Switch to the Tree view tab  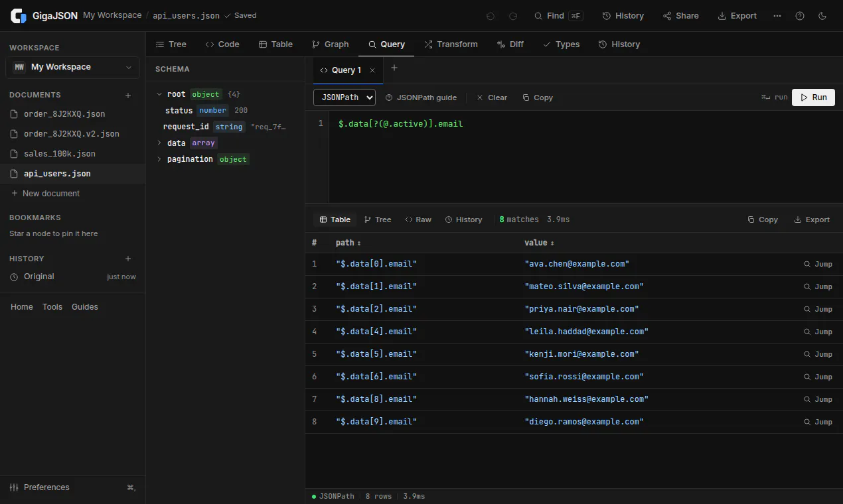[x=171, y=44]
